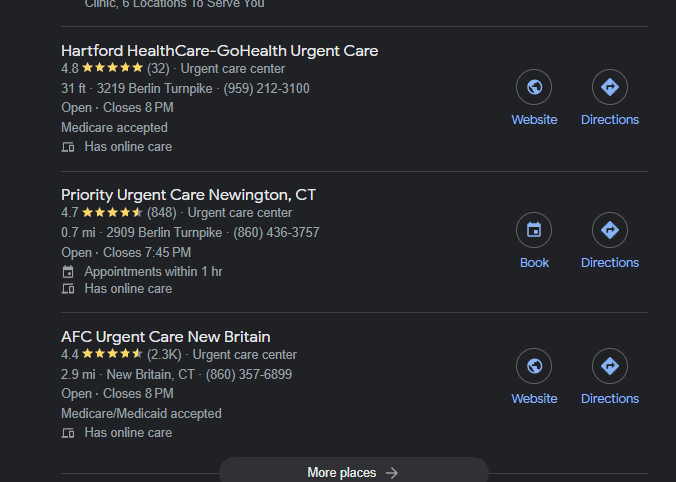Image resolution: width=676 pixels, height=482 pixels.
Task: Open AFC Urgent Care New Britain listing
Action: (165, 337)
